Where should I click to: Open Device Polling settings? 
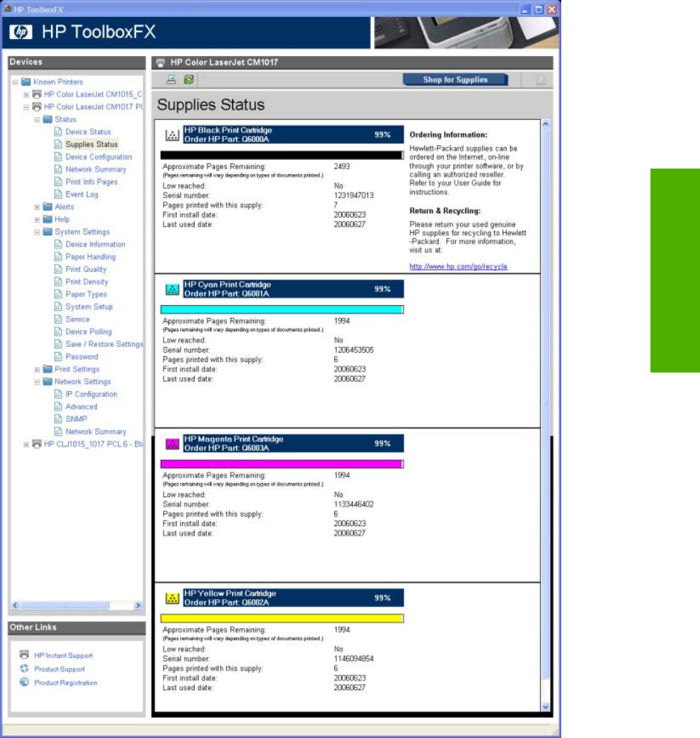tap(88, 332)
